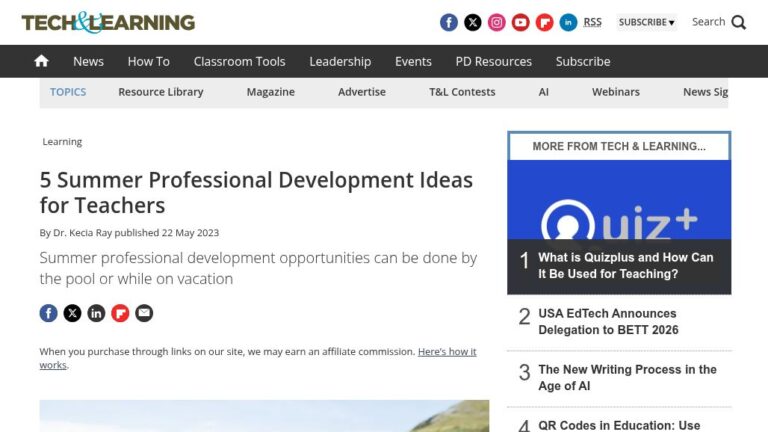Share article on Facebook below summary
Image resolution: width=768 pixels, height=432 pixels.
(x=48, y=313)
